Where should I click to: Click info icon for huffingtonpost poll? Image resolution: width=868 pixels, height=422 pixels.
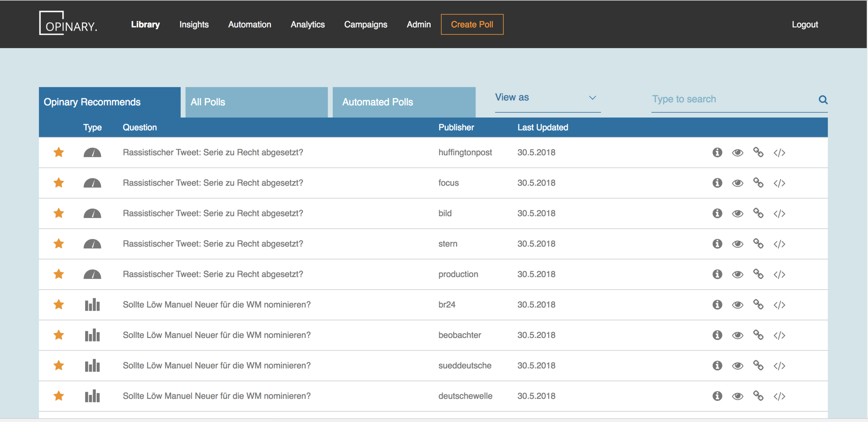pos(717,152)
